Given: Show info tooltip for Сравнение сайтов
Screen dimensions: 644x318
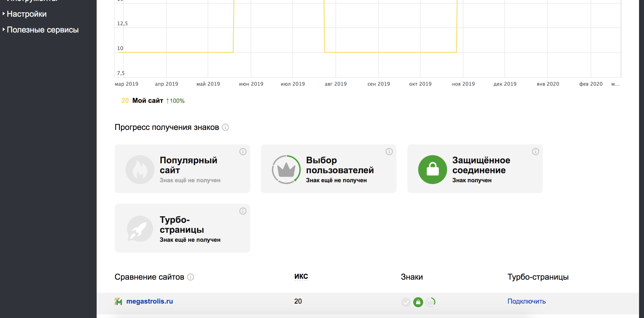Looking at the screenshot, I should [x=191, y=277].
